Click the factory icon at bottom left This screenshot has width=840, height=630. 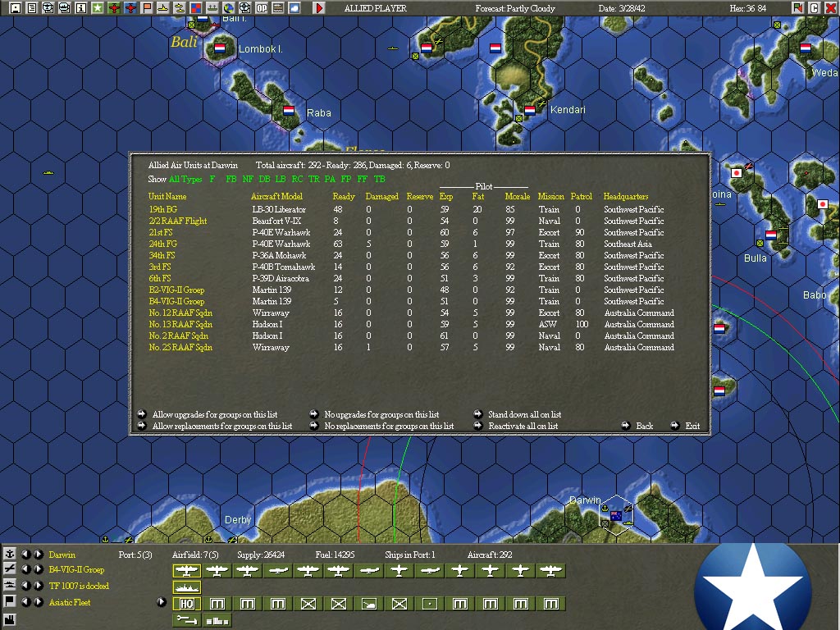click(x=9, y=620)
